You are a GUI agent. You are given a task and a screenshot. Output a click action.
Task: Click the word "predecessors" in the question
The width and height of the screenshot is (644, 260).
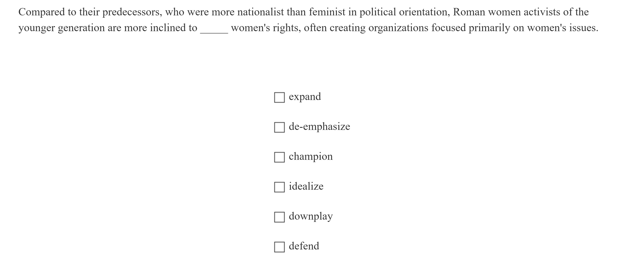132,12
